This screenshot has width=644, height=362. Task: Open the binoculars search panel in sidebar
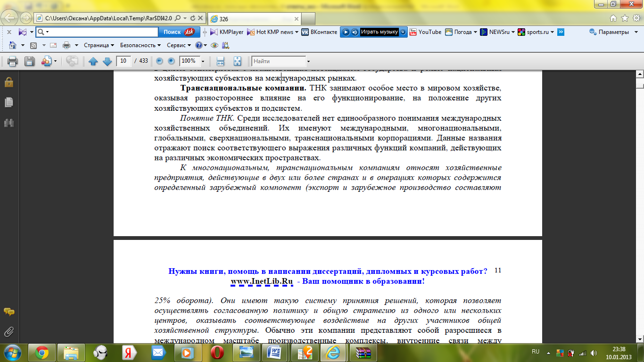(9, 123)
